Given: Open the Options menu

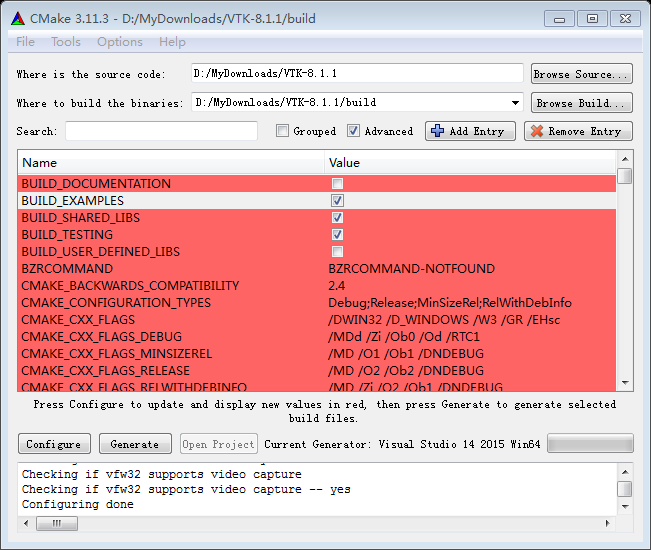Looking at the screenshot, I should (x=120, y=42).
